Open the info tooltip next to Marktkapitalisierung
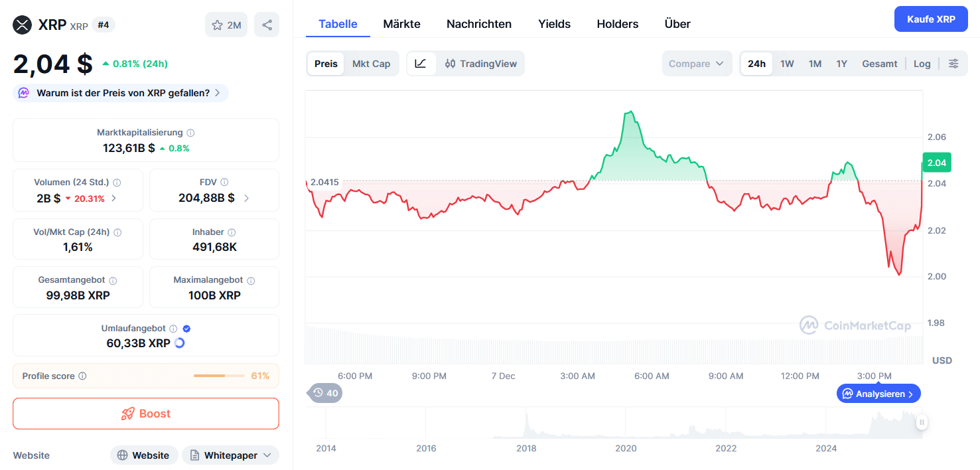The width and height of the screenshot is (980, 470). tap(190, 132)
